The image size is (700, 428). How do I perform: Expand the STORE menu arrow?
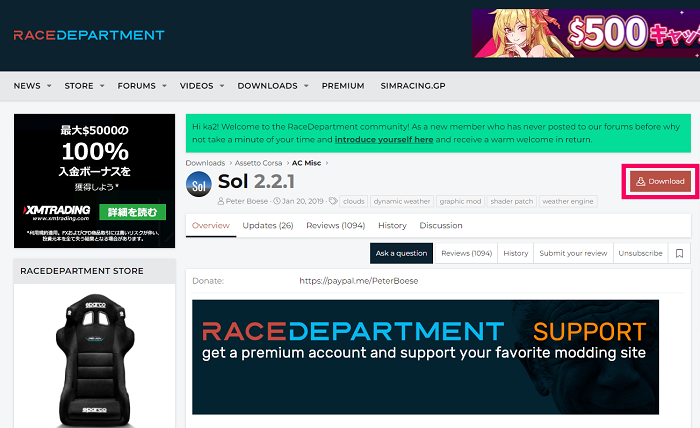102,86
